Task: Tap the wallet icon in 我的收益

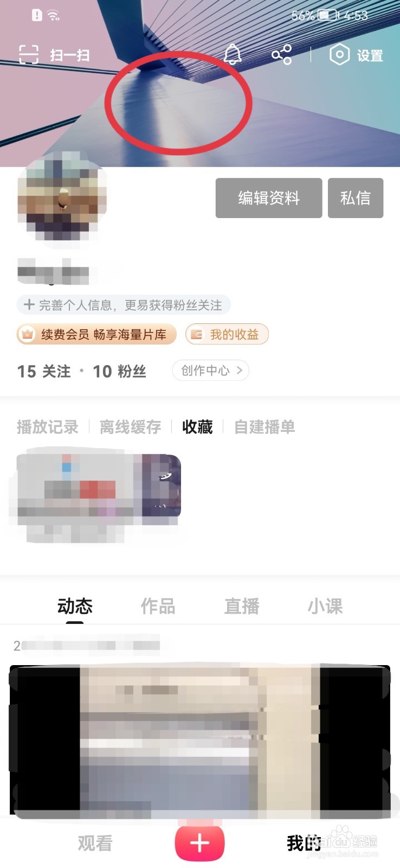Action: (x=197, y=335)
